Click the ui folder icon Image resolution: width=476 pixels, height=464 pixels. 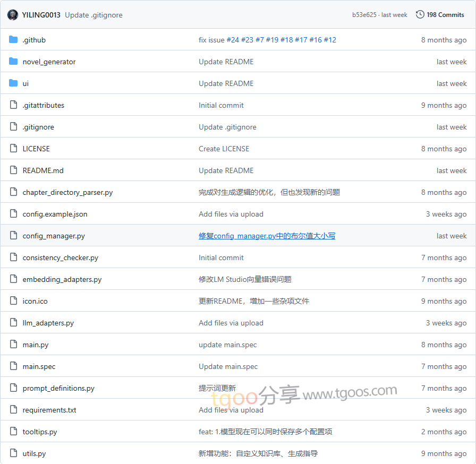coord(13,83)
